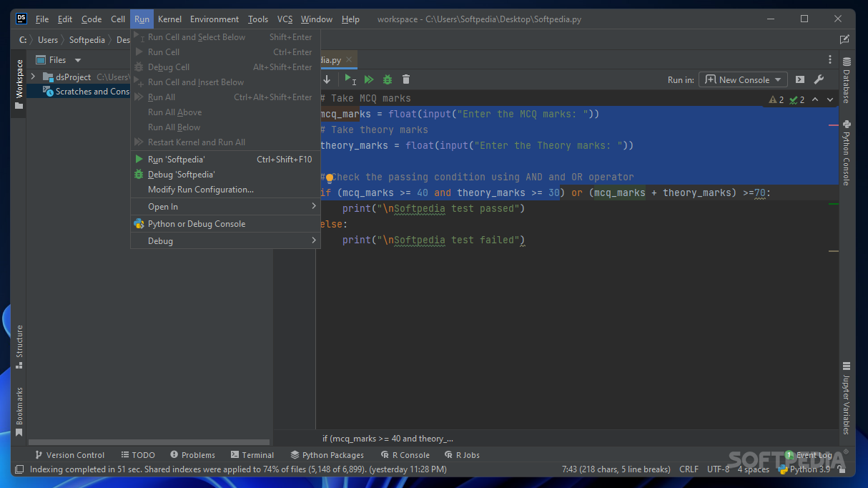Expand the Debug submenu entry
This screenshot has width=868, height=488.
(x=225, y=241)
